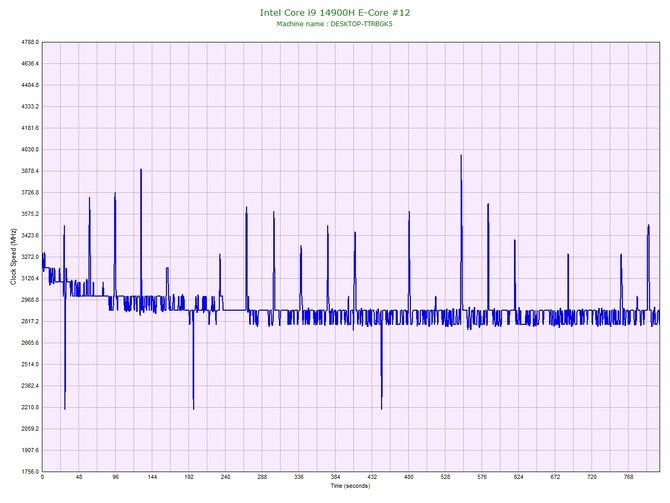Click the 2210.8 y-axis value

(x=30, y=407)
